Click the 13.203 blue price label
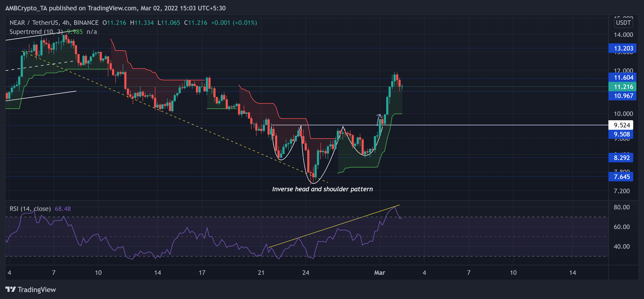The width and height of the screenshot is (644, 299). 622,48
